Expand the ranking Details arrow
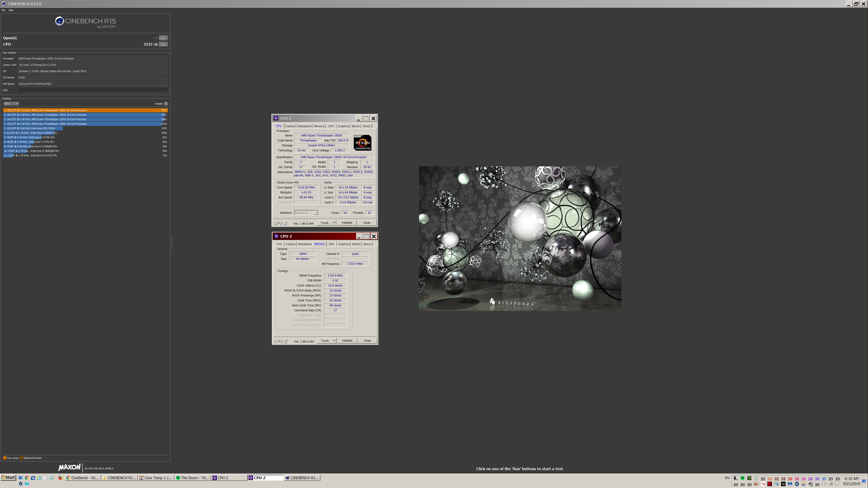 point(166,104)
